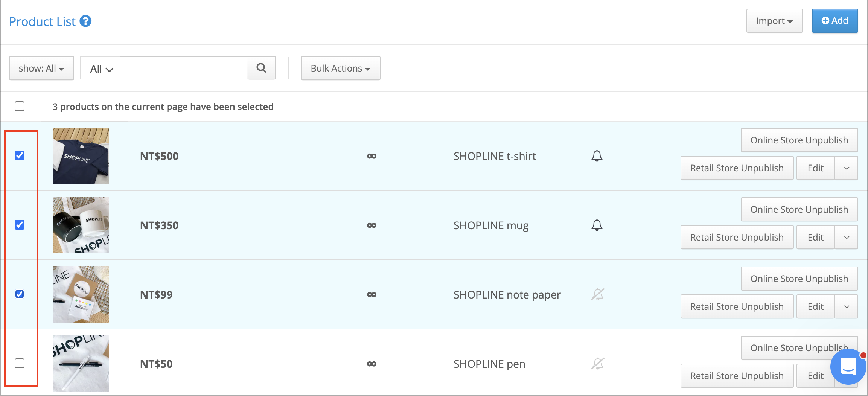Click into the product search field
Image resolution: width=868 pixels, height=396 pixels.
click(x=183, y=68)
